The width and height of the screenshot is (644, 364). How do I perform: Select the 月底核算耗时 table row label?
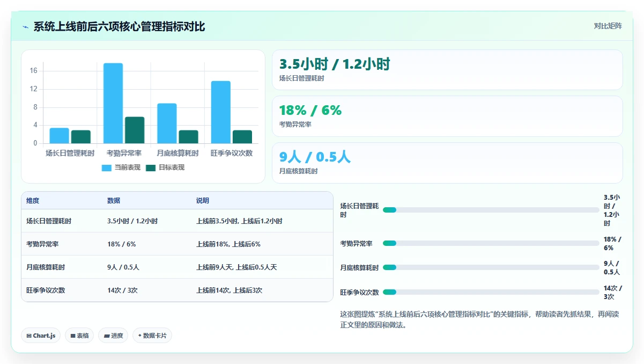[x=46, y=267]
